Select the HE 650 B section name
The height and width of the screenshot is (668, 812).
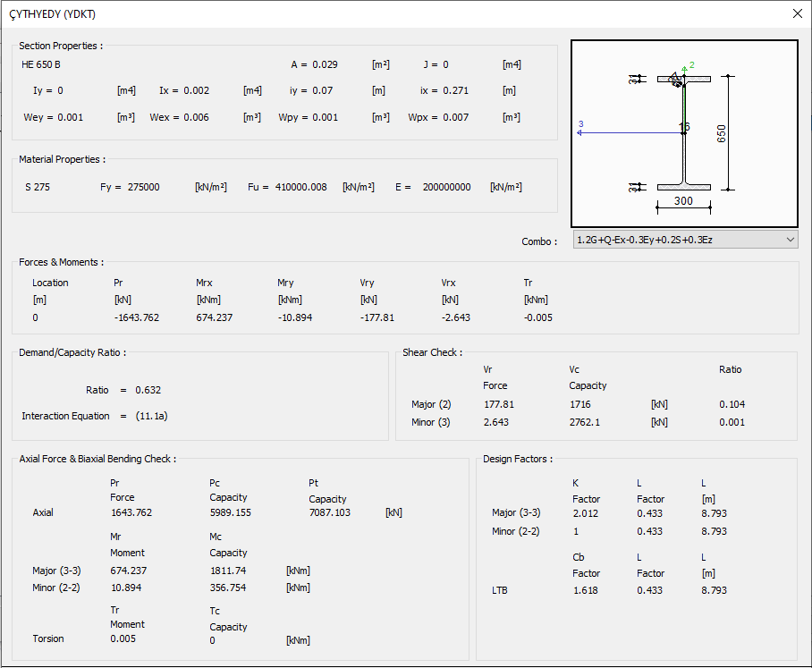click(x=41, y=64)
